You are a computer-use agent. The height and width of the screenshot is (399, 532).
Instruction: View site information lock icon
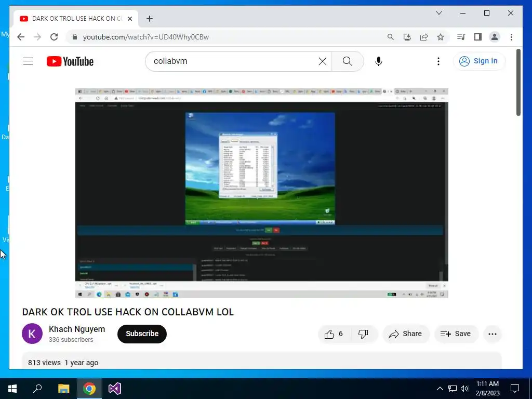75,37
